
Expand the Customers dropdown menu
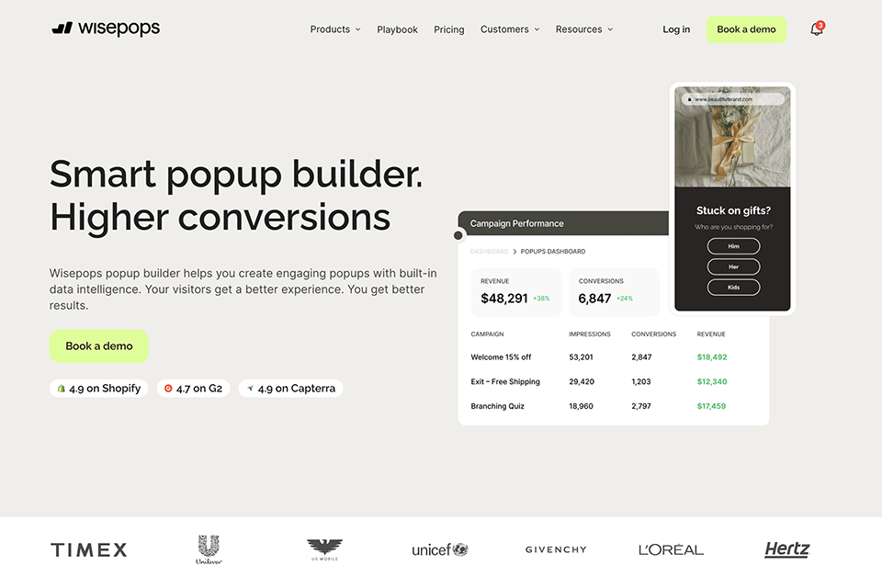coord(510,29)
